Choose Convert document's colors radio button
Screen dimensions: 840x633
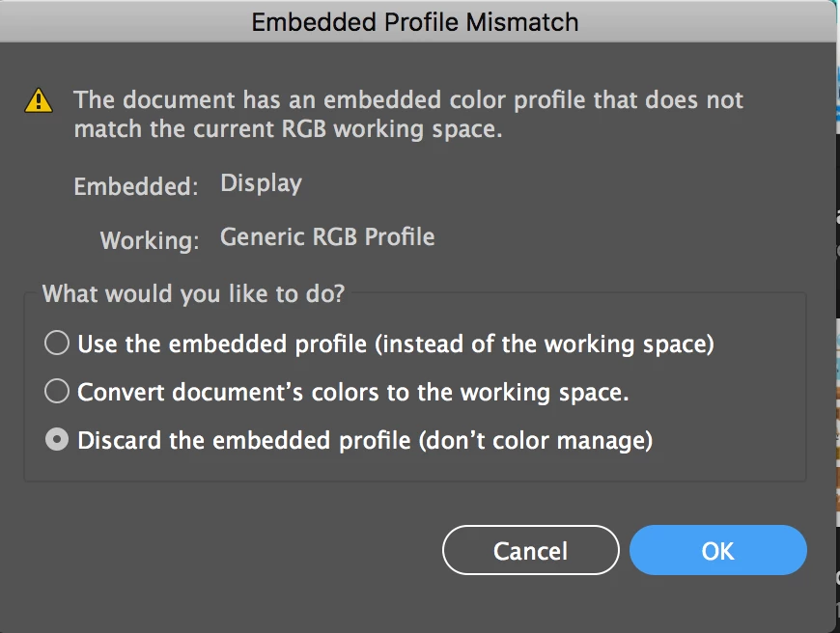click(x=58, y=392)
